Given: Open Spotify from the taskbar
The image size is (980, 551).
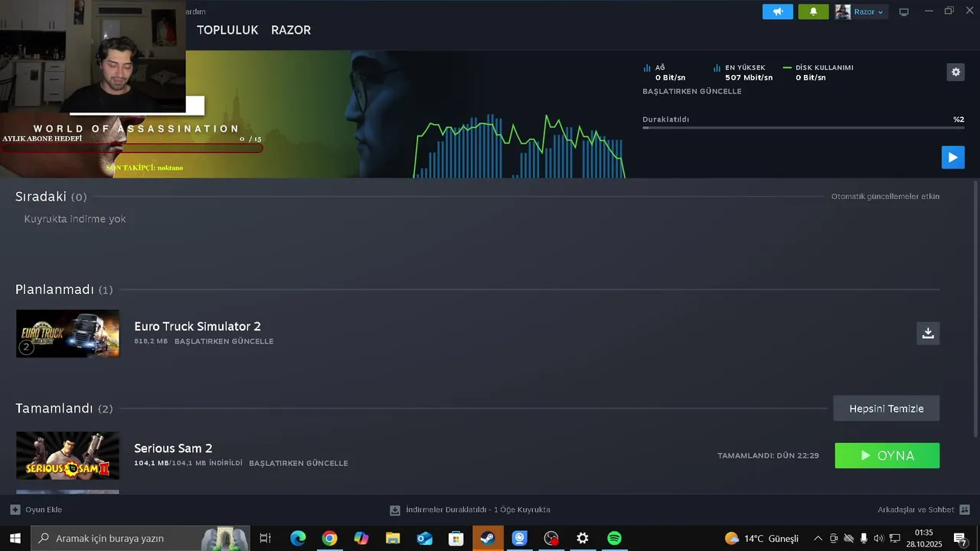Looking at the screenshot, I should [614, 538].
